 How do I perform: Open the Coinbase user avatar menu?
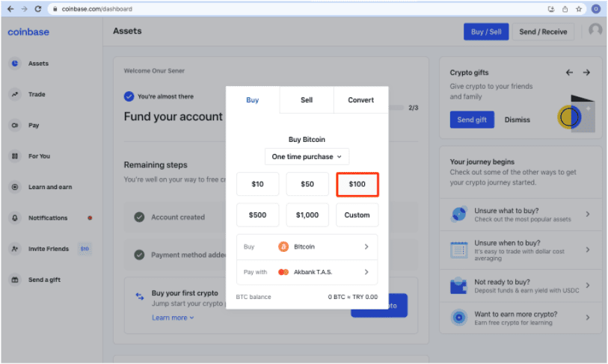point(595,29)
